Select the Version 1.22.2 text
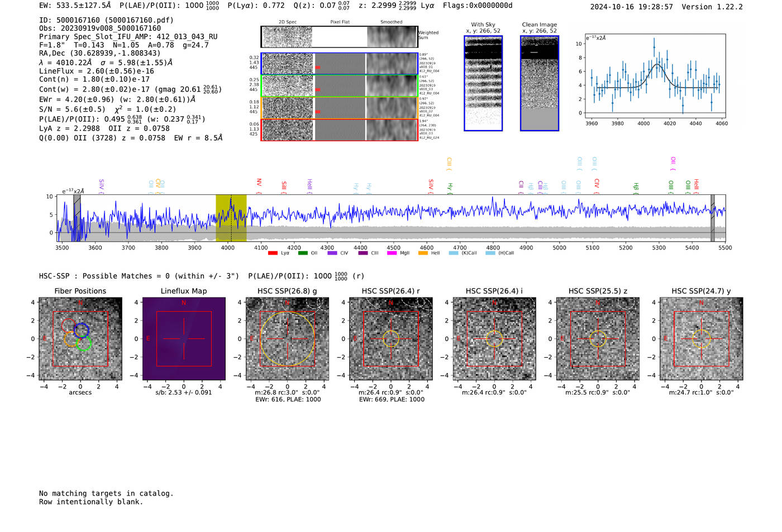The width and height of the screenshot is (782, 532). tap(712, 7)
